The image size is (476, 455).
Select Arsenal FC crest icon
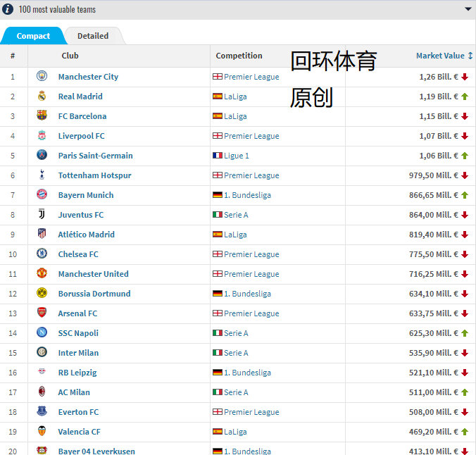(x=42, y=312)
